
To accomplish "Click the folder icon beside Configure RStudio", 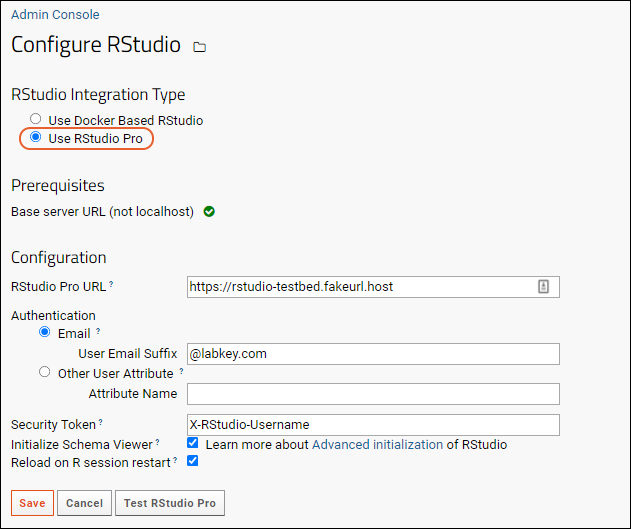I will point(199,47).
